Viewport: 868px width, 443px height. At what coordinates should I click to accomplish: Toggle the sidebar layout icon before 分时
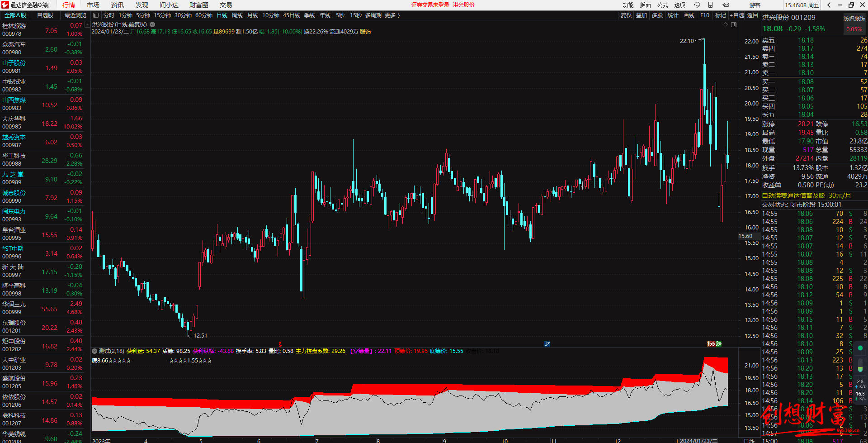pos(96,15)
